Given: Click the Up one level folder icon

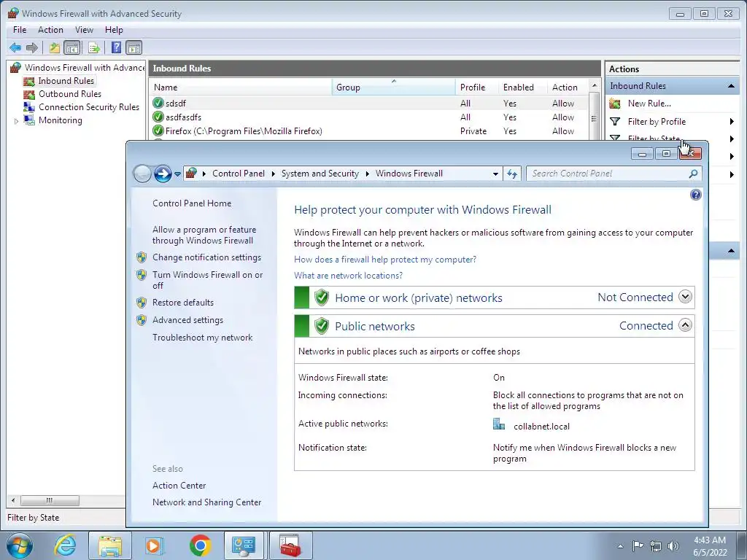Looking at the screenshot, I should [x=55, y=47].
